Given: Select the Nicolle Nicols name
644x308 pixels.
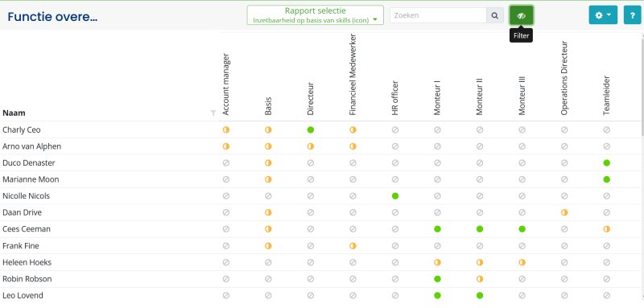Looking at the screenshot, I should pyautogui.click(x=27, y=196).
